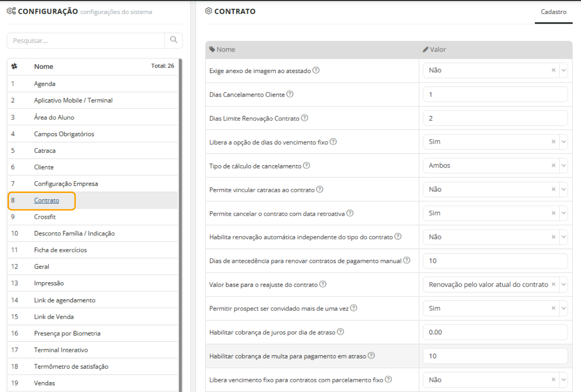Edit the multa para pagamento em atraso field
The width and height of the screenshot is (581, 392).
(495, 356)
